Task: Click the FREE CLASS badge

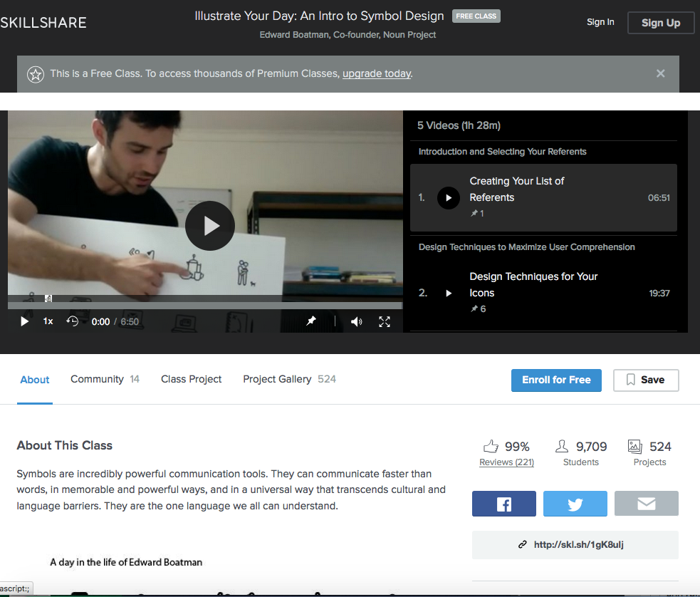Action: tap(476, 16)
